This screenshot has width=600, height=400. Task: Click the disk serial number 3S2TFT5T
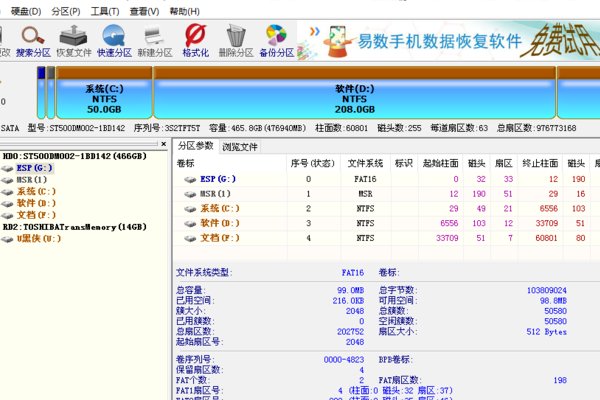[183, 128]
